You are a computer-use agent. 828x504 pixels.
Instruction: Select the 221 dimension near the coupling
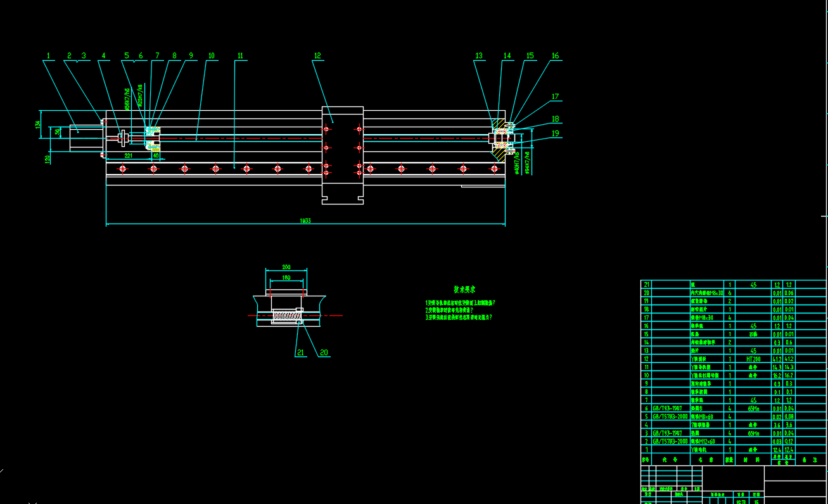point(128,154)
